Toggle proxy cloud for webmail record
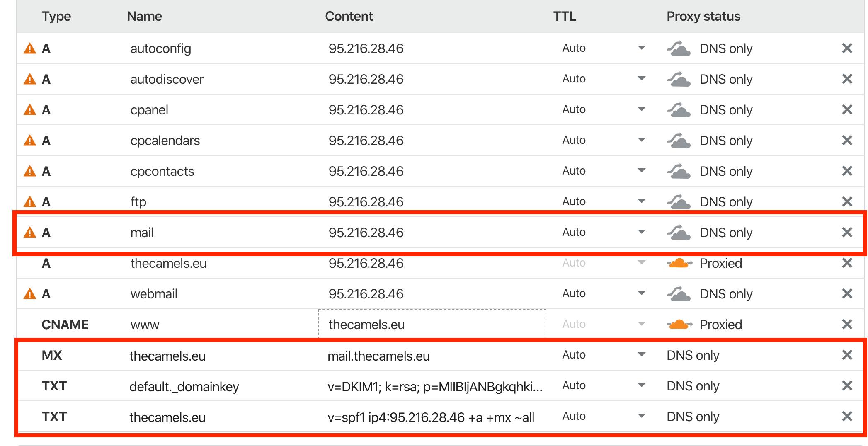Image resolution: width=868 pixels, height=446 pixels. tap(679, 294)
